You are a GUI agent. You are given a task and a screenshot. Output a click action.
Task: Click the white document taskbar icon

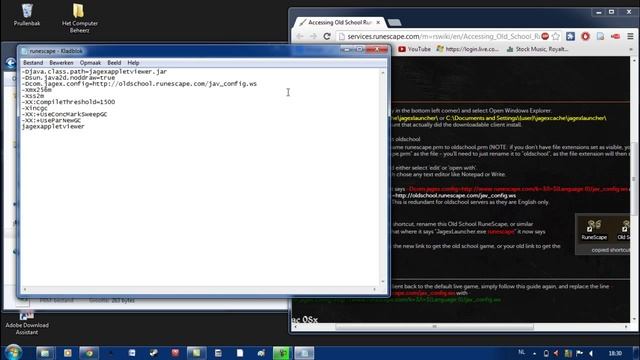pos(240,353)
